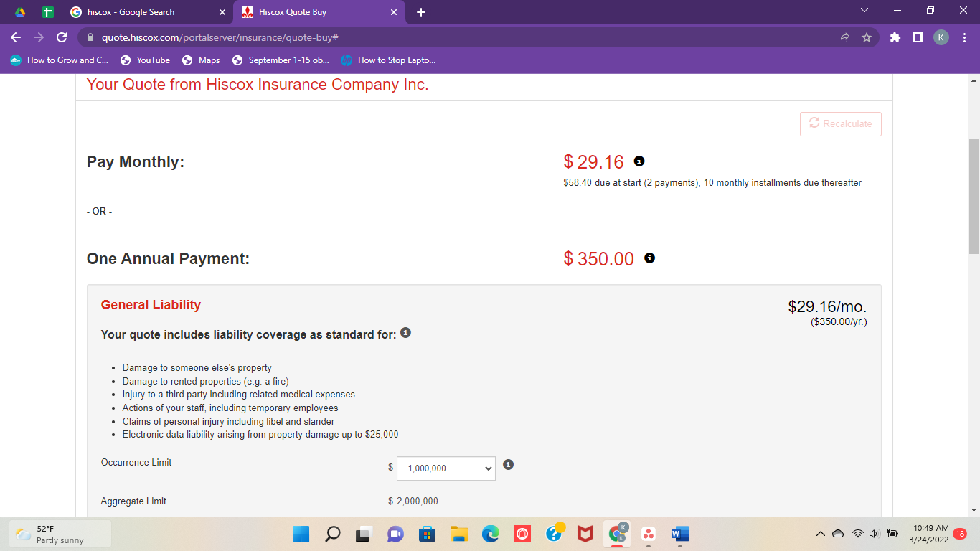The image size is (980, 551).
Task: Open Task View on the taskbar
Action: (x=364, y=534)
